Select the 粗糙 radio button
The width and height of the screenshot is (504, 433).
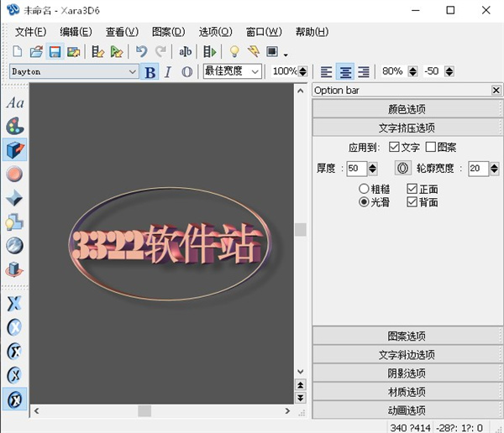tap(364, 190)
